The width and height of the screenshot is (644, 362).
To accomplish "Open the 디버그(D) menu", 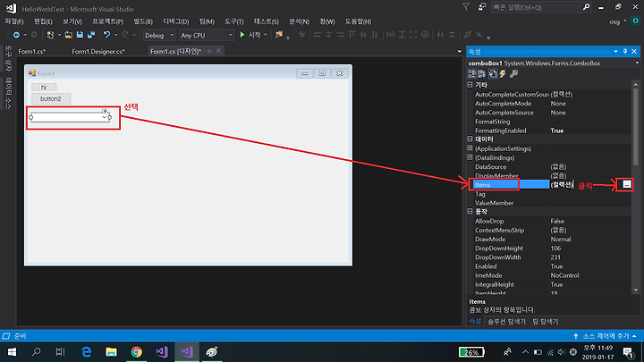I will [x=176, y=21].
